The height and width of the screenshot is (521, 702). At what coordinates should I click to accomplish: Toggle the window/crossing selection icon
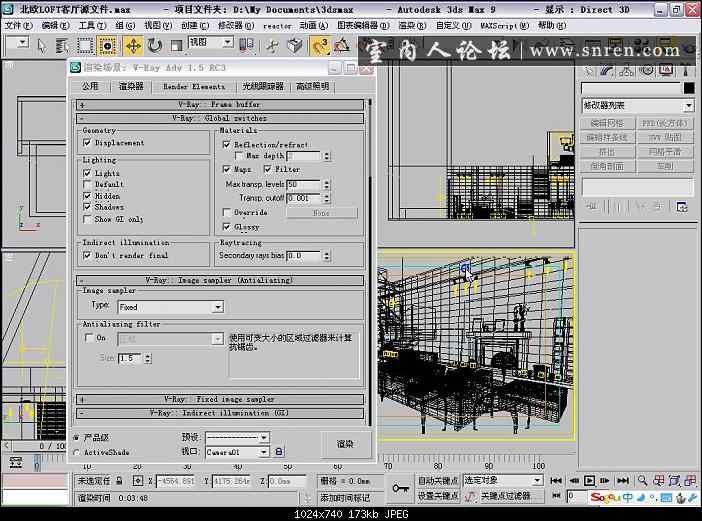(x=107, y=46)
